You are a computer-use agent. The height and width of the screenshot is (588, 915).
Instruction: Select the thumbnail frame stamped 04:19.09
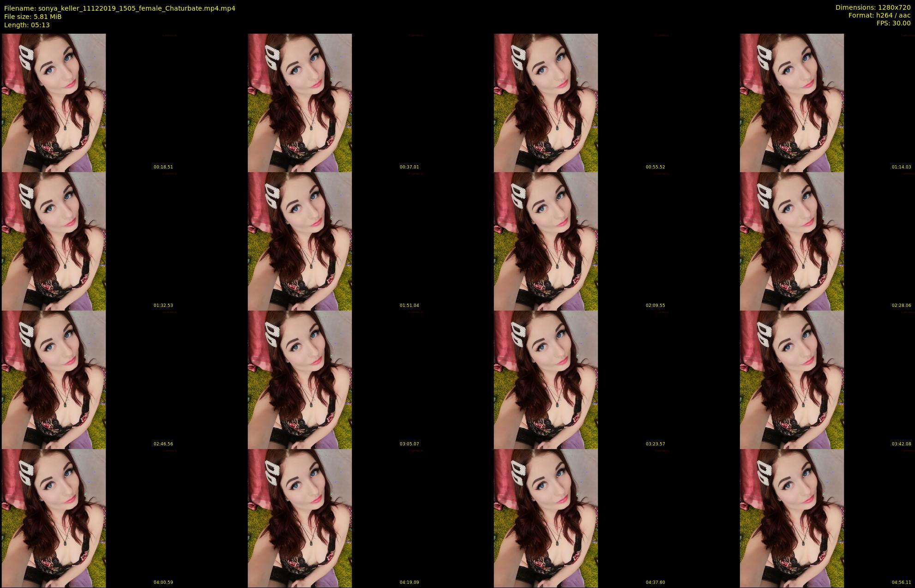point(300,518)
